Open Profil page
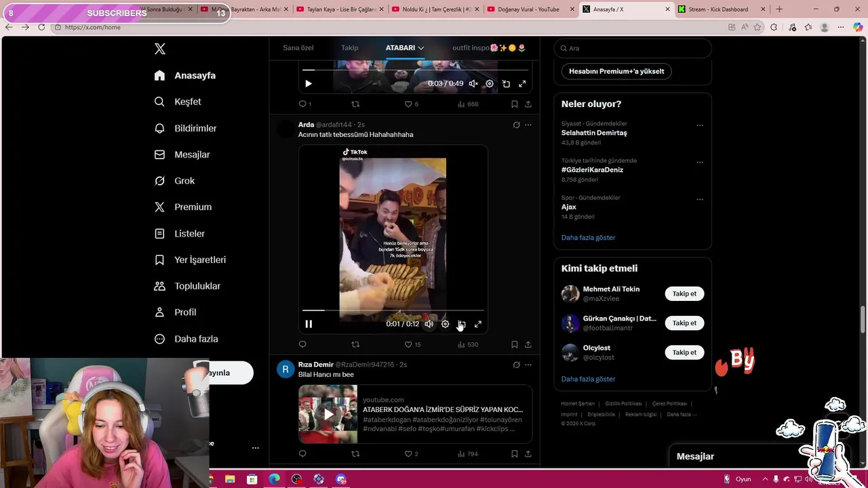This screenshot has width=868, height=488. click(175, 312)
